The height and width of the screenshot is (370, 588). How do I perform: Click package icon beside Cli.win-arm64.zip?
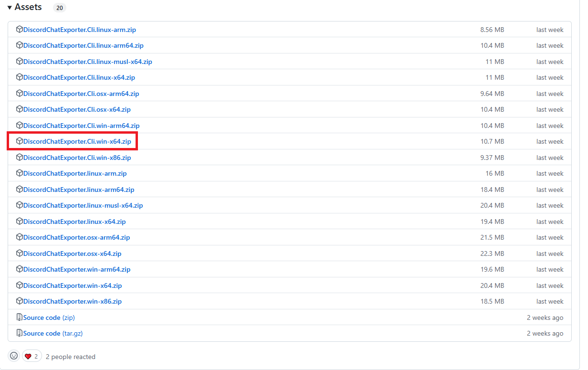pyautogui.click(x=20, y=125)
